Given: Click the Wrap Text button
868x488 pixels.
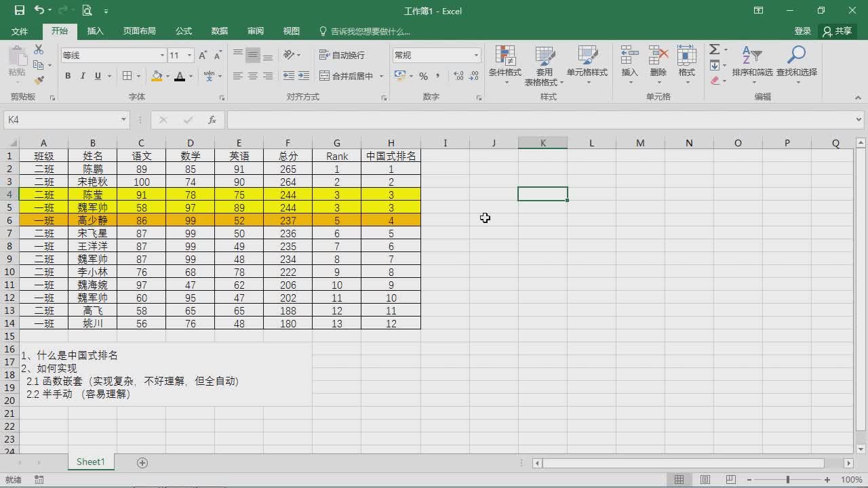Looking at the screenshot, I should (342, 55).
